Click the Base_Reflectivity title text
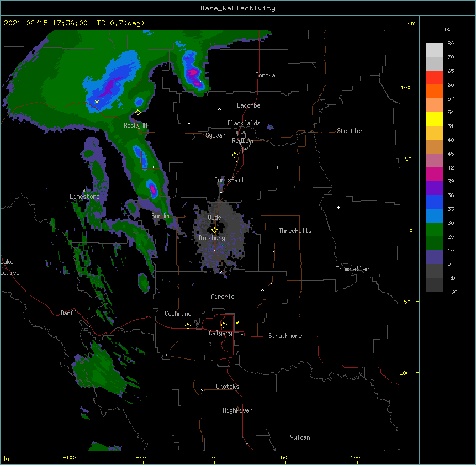The width and height of the screenshot is (476, 465). pos(238,8)
